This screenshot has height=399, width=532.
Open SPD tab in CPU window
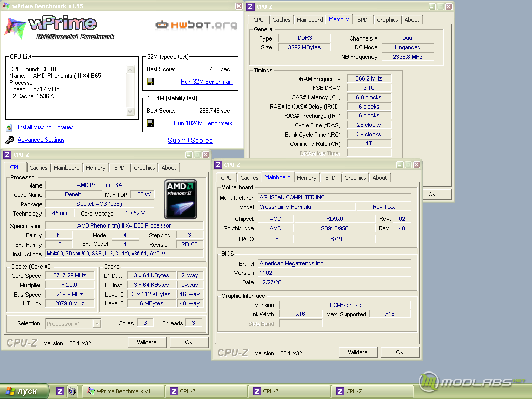pos(119,168)
